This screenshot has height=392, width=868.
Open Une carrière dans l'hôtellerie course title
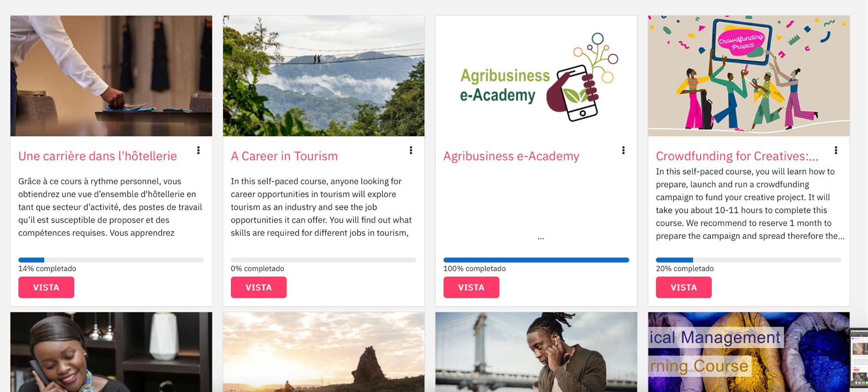(98, 156)
